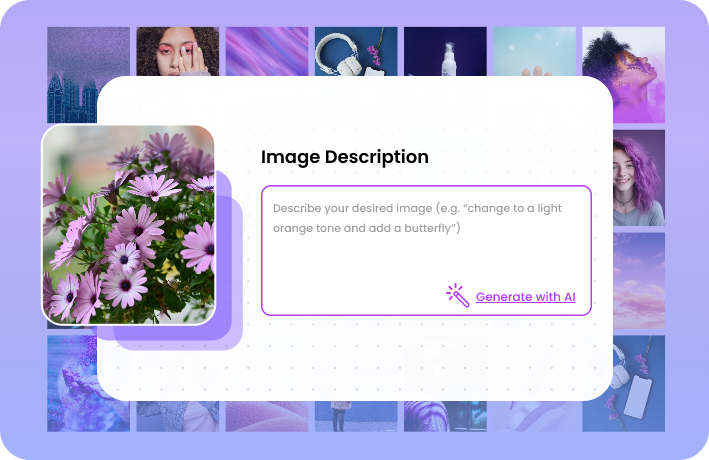
Task: Choose the purple sunset clouds thumbnail
Action: point(638,280)
